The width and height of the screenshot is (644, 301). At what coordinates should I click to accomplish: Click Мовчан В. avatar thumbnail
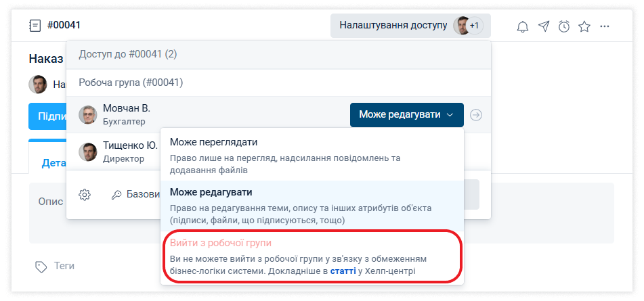click(88, 115)
